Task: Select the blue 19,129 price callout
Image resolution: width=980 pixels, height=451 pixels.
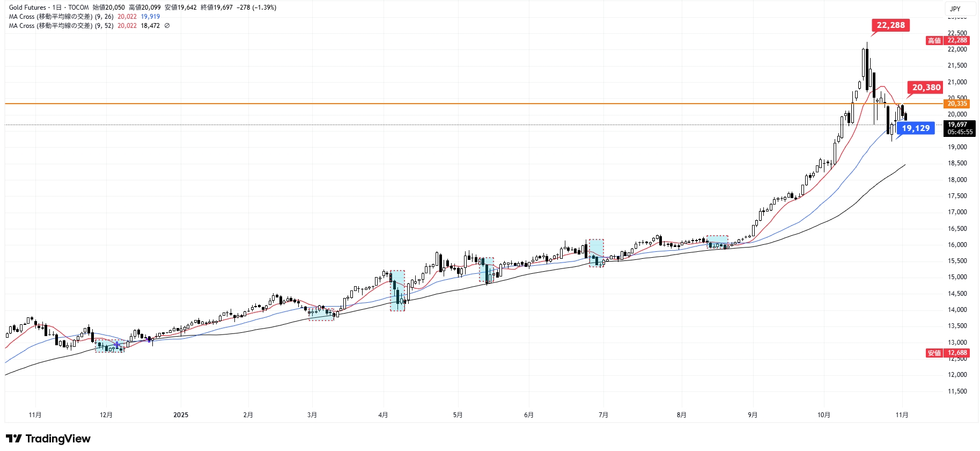Action: pyautogui.click(x=915, y=128)
